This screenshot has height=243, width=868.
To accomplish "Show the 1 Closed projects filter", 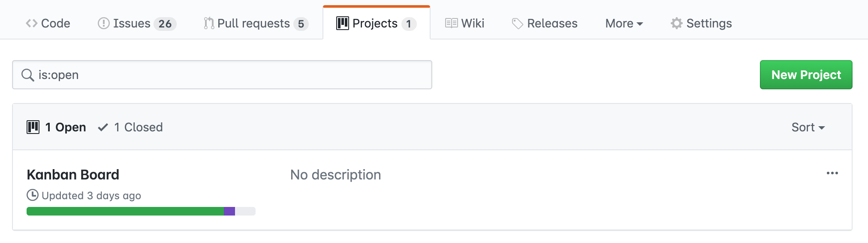I will (130, 128).
